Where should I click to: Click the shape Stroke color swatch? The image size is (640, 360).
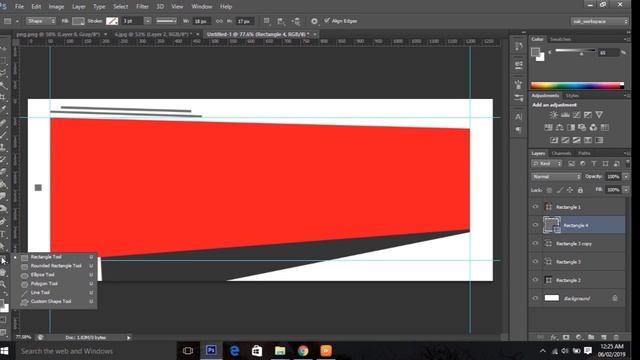coord(112,21)
